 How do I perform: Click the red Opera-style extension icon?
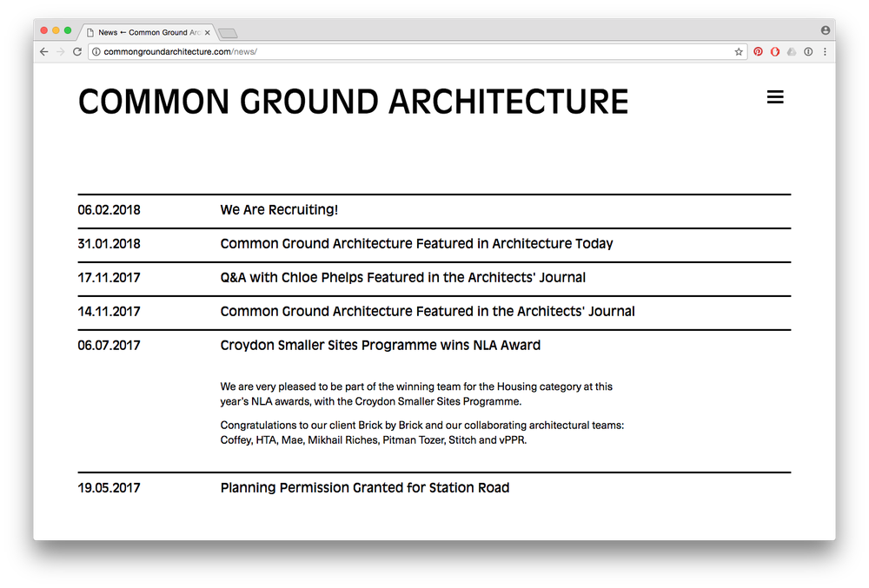(x=775, y=51)
